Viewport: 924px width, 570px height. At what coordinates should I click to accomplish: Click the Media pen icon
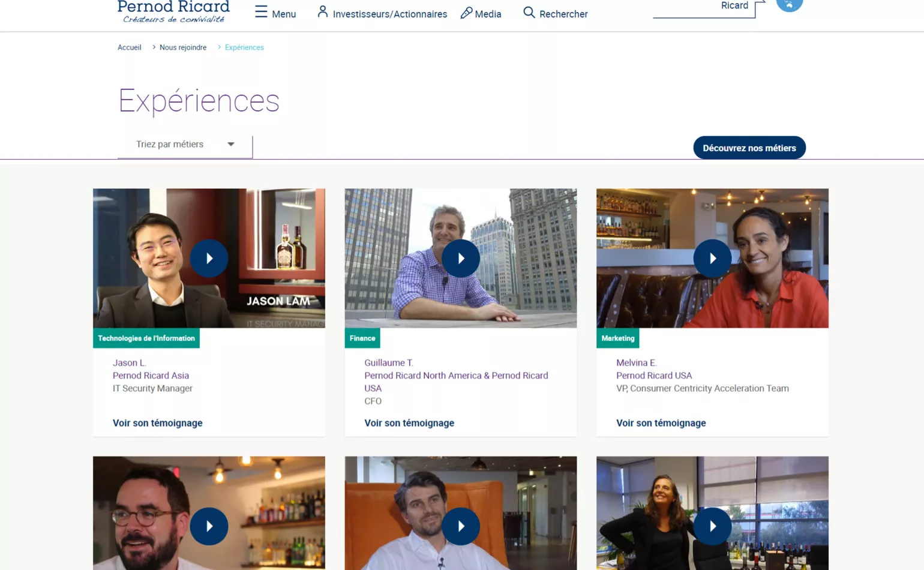[x=466, y=13]
